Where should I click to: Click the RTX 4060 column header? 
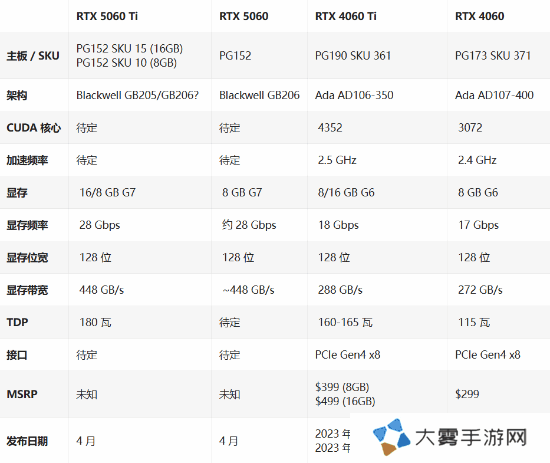coord(479,16)
